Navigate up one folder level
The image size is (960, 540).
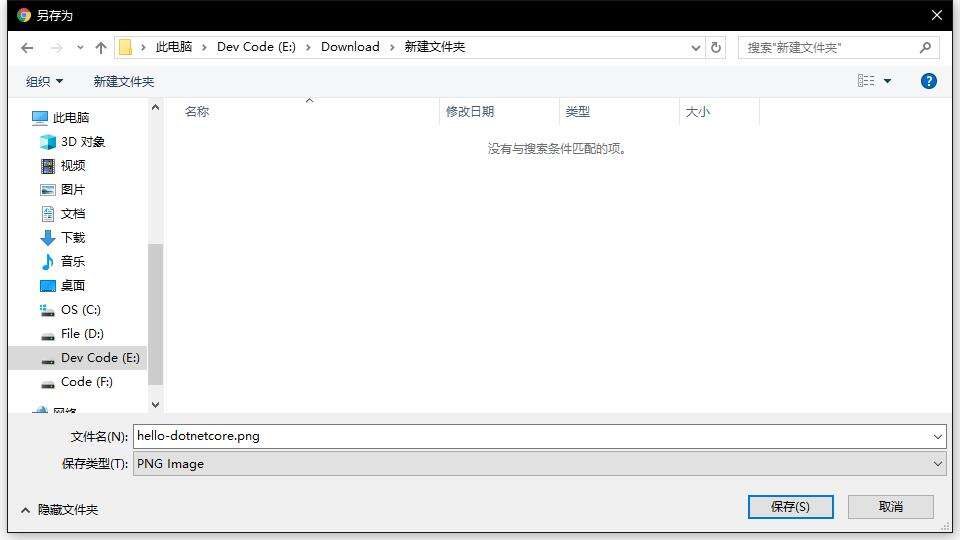click(x=101, y=48)
